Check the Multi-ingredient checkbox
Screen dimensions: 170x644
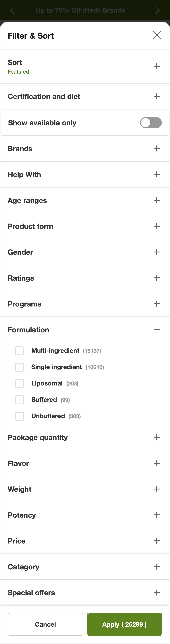click(19, 351)
